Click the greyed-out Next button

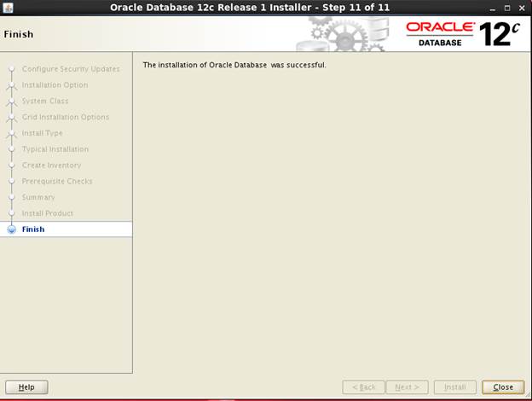(408, 387)
